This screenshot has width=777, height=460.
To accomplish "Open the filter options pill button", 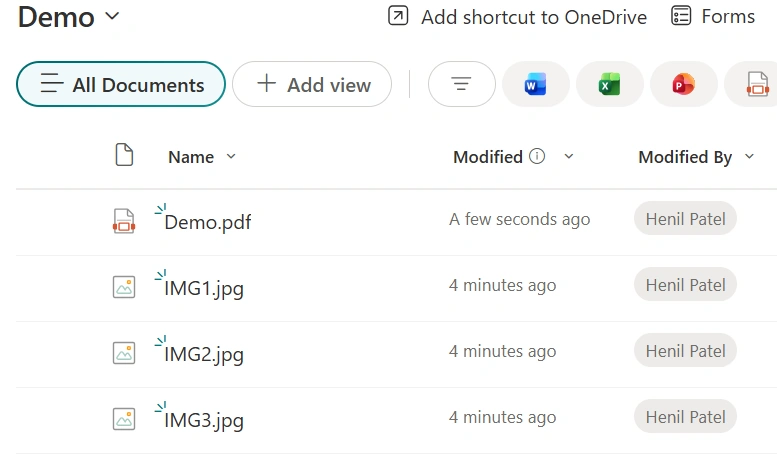I will click(x=461, y=84).
